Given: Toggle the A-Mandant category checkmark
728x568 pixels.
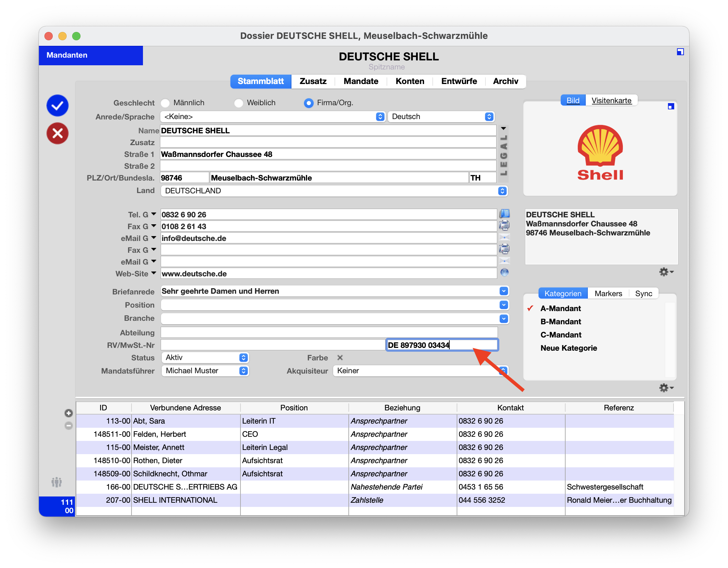Looking at the screenshot, I should click(x=531, y=308).
